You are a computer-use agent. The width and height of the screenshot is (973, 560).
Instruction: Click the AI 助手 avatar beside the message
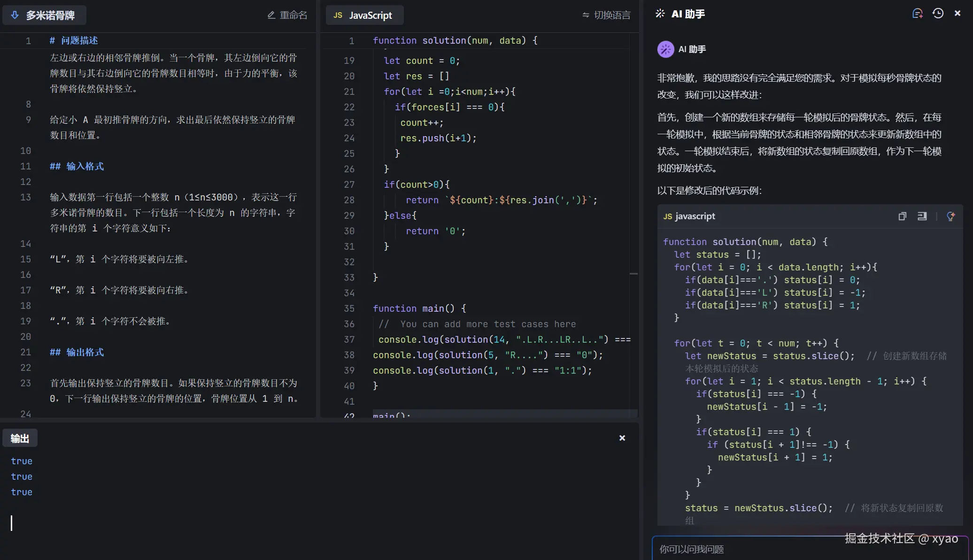click(665, 49)
